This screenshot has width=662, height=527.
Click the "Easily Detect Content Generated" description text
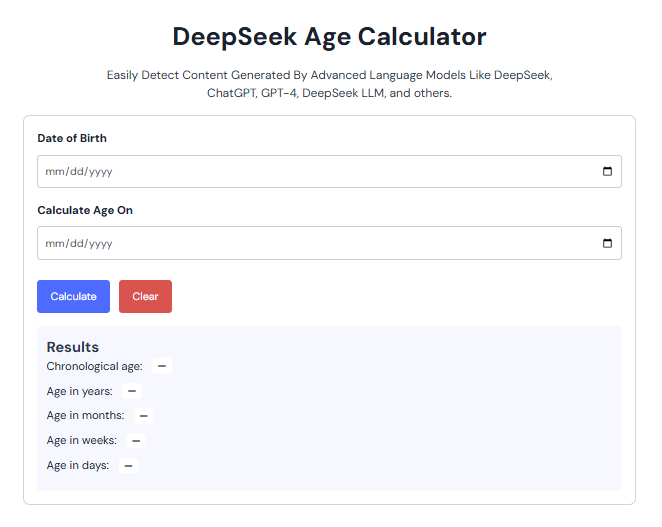(329, 84)
